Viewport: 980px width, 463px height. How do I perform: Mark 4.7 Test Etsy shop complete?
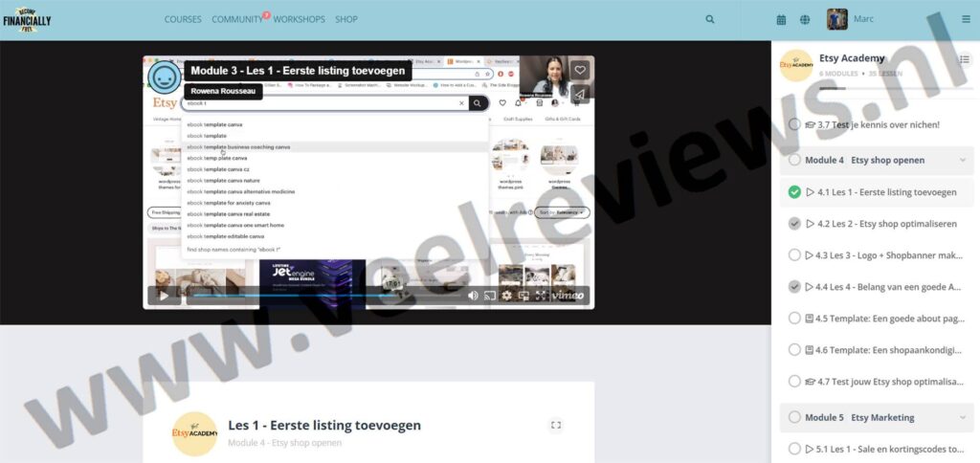[794, 381]
